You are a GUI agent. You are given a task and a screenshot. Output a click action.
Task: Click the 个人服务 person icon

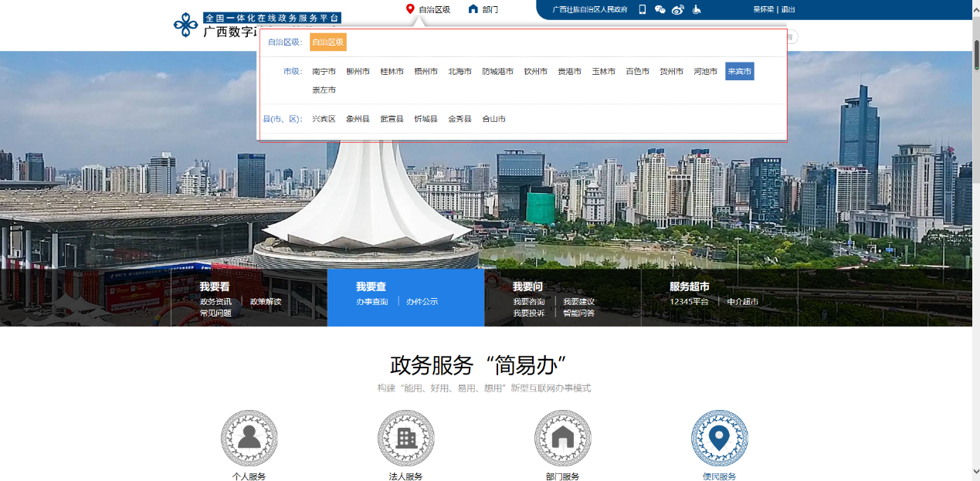[249, 439]
